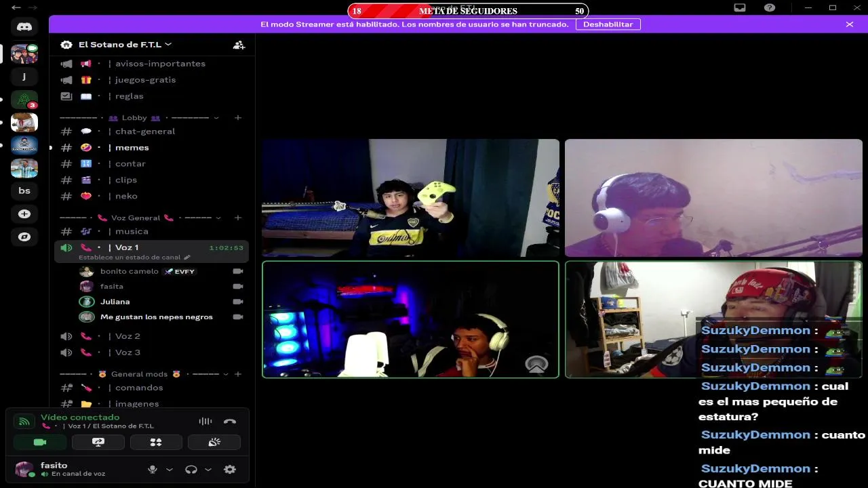This screenshot has height=488, width=868.
Task: Open user settings gear
Action: (x=230, y=469)
